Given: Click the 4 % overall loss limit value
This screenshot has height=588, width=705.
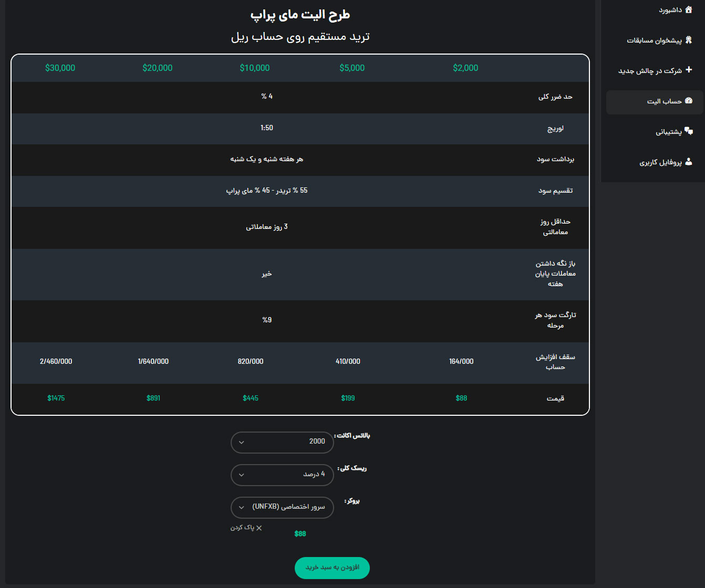Looking at the screenshot, I should (x=267, y=96).
